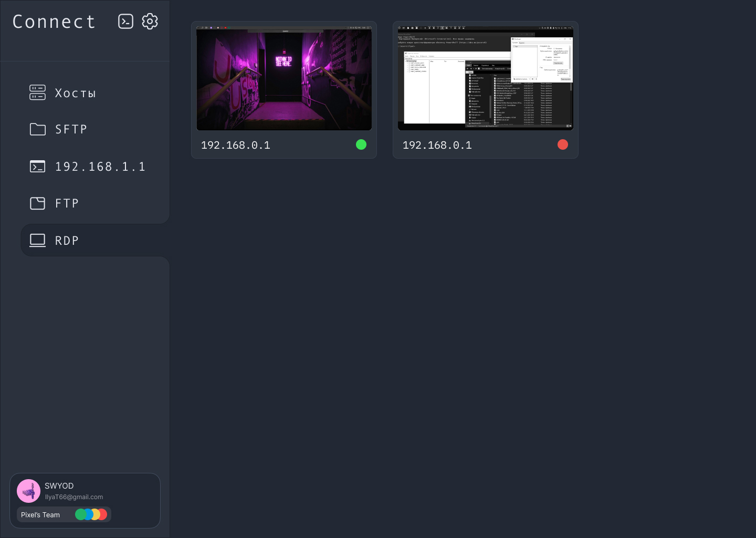
Task: Click the 192.168.0.1 label on first card
Action: click(235, 145)
